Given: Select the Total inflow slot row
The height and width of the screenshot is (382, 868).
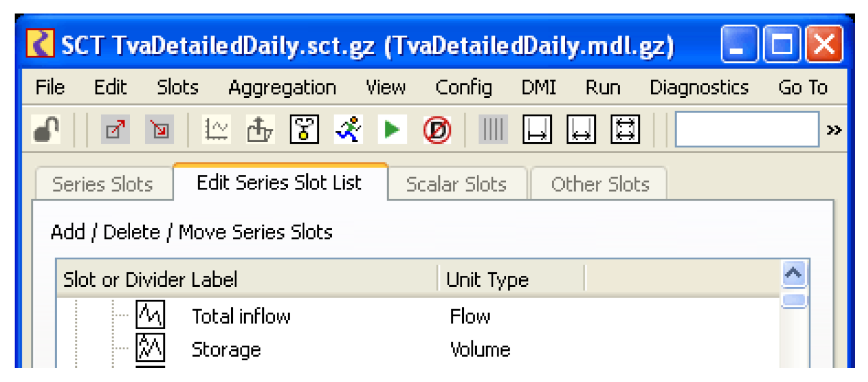Looking at the screenshot, I should (x=418, y=316).
